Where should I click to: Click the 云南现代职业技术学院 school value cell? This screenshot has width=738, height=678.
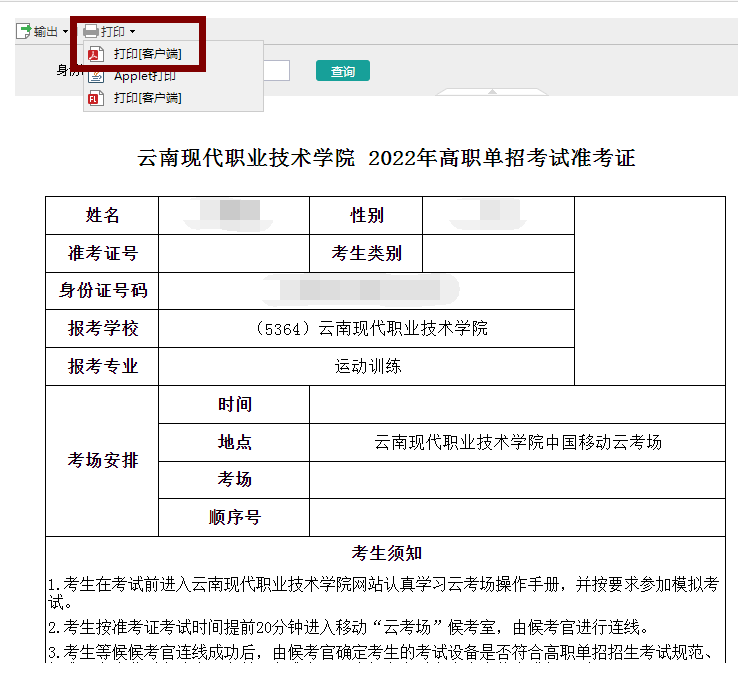click(x=366, y=328)
